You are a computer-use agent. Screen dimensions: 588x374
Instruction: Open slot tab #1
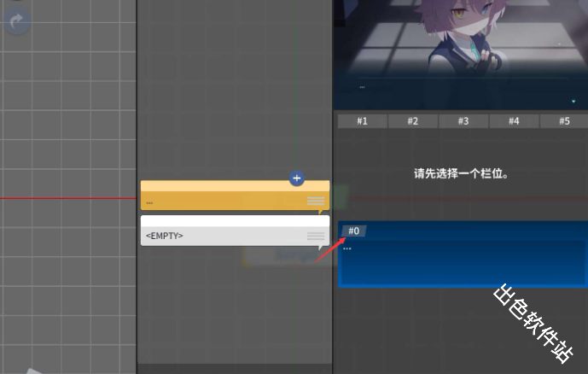click(x=362, y=121)
